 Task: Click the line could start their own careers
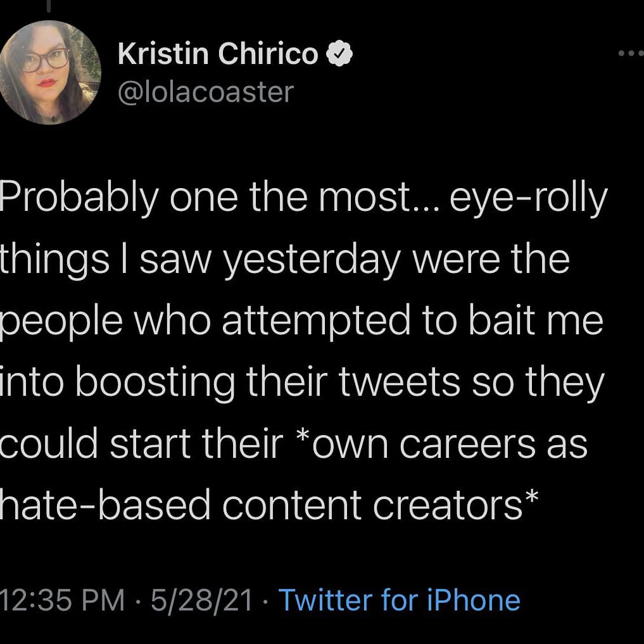pyautogui.click(x=294, y=443)
